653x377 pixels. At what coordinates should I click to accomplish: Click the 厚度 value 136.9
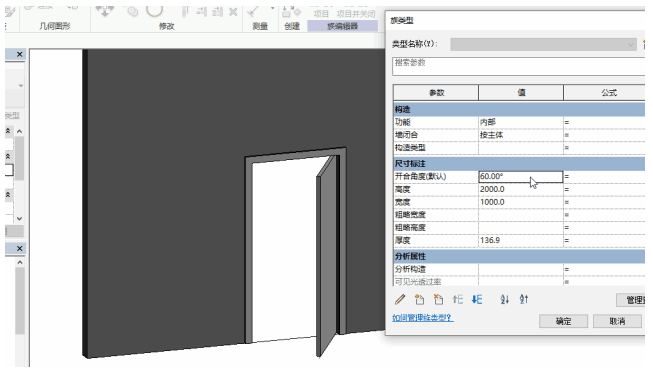pyautogui.click(x=521, y=240)
